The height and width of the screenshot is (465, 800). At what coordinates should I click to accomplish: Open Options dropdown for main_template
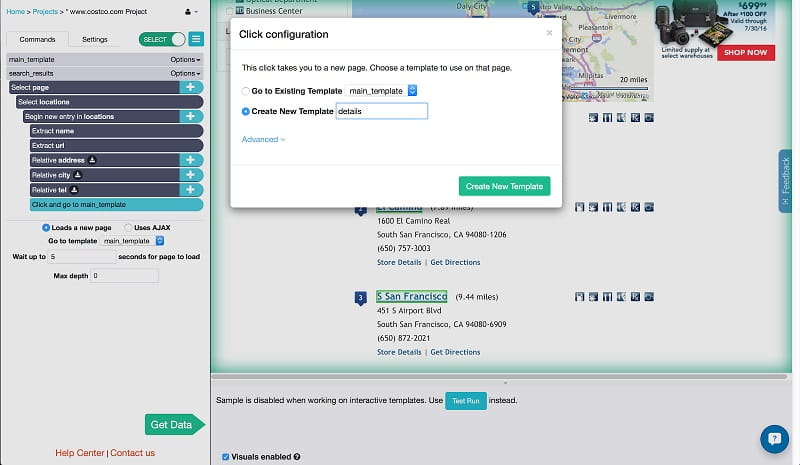185,60
